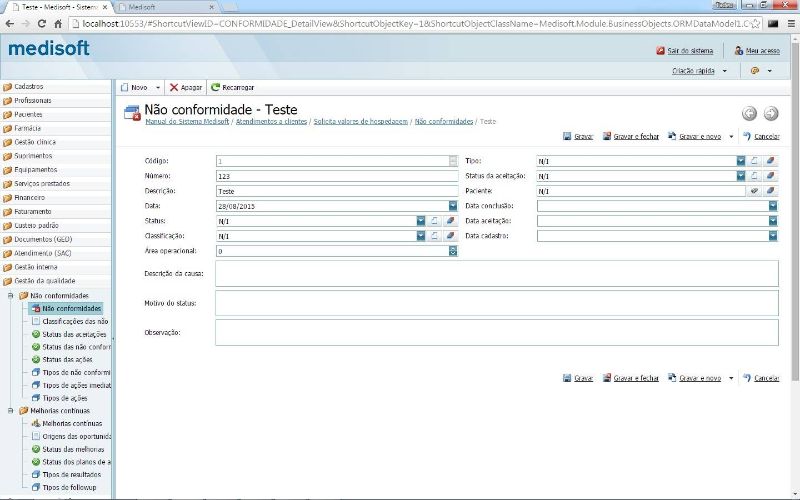Clear Tipo field eraser icon
The height and width of the screenshot is (500, 800).
[770, 161]
